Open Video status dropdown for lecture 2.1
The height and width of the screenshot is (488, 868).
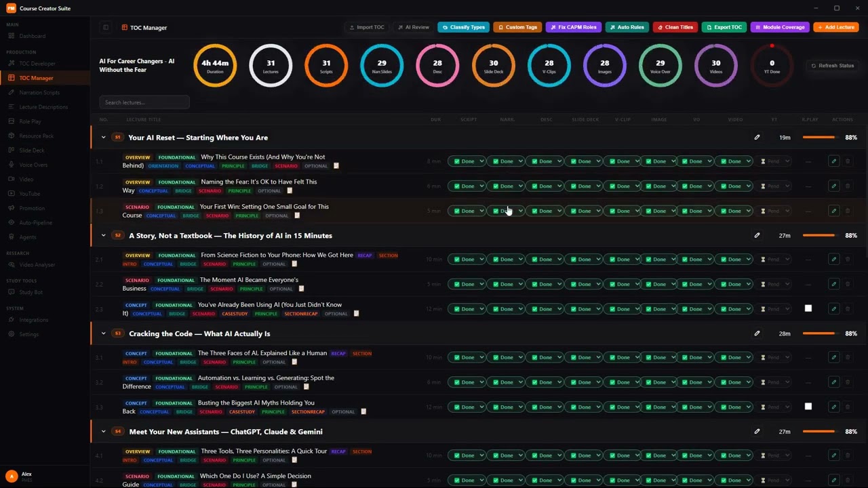point(734,260)
